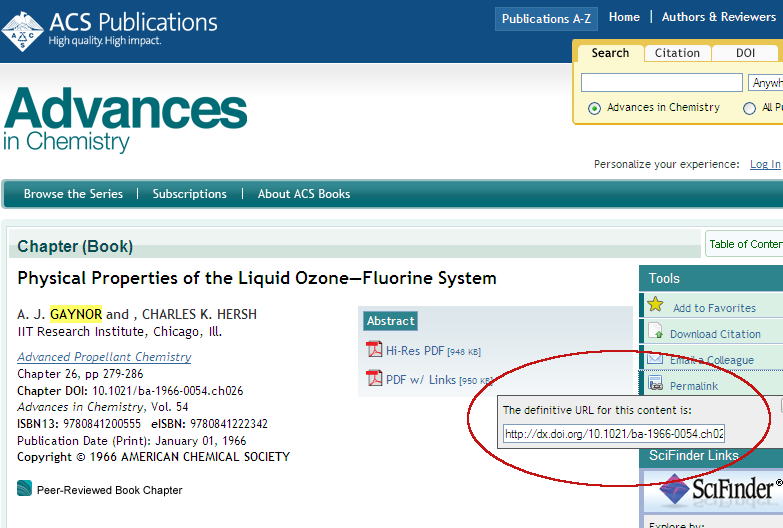Image resolution: width=783 pixels, height=528 pixels.
Task: Click the Chapter DOI text 10.1021/ba-1966-0054.ch026
Action: point(168,391)
